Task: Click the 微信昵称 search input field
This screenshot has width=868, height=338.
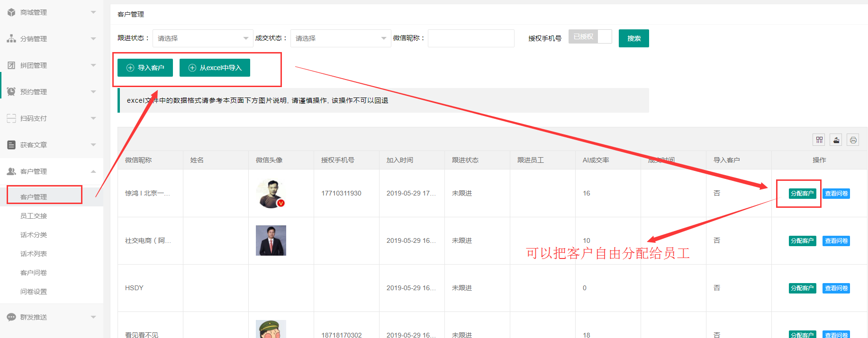Action: [471, 38]
